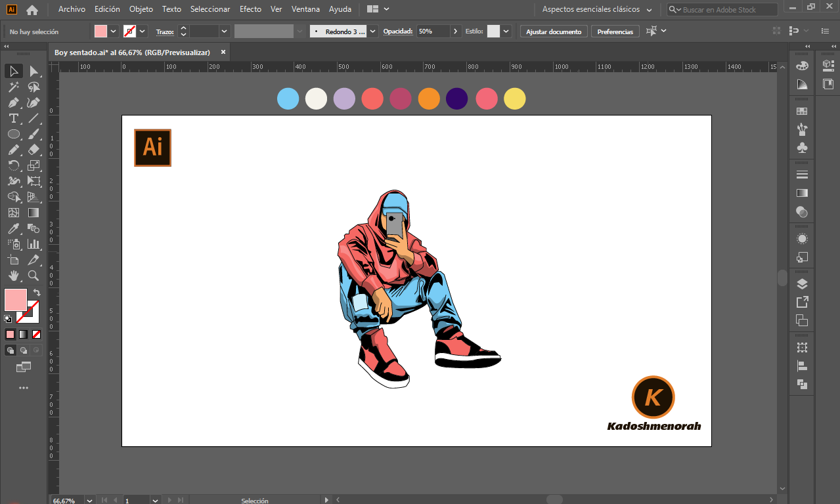This screenshot has width=840, height=504.
Task: Activate the Zoom tool
Action: pos(33,276)
